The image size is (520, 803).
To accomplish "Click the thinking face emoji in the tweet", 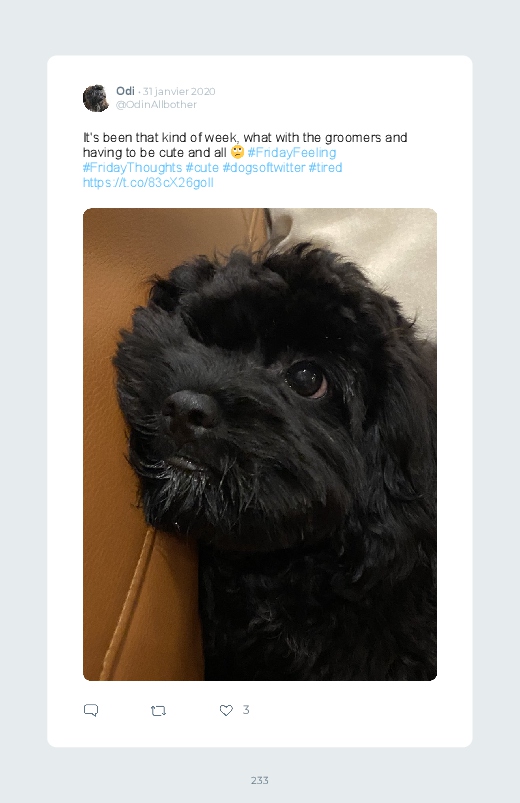I will (237, 152).
